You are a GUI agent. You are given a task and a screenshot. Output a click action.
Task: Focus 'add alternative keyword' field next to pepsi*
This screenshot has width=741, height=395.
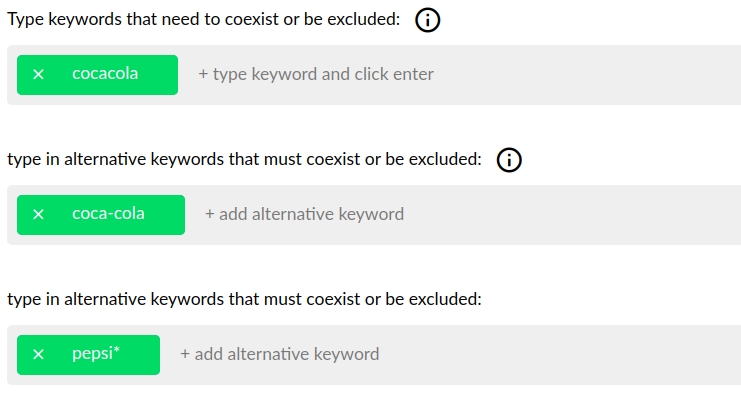(280, 354)
